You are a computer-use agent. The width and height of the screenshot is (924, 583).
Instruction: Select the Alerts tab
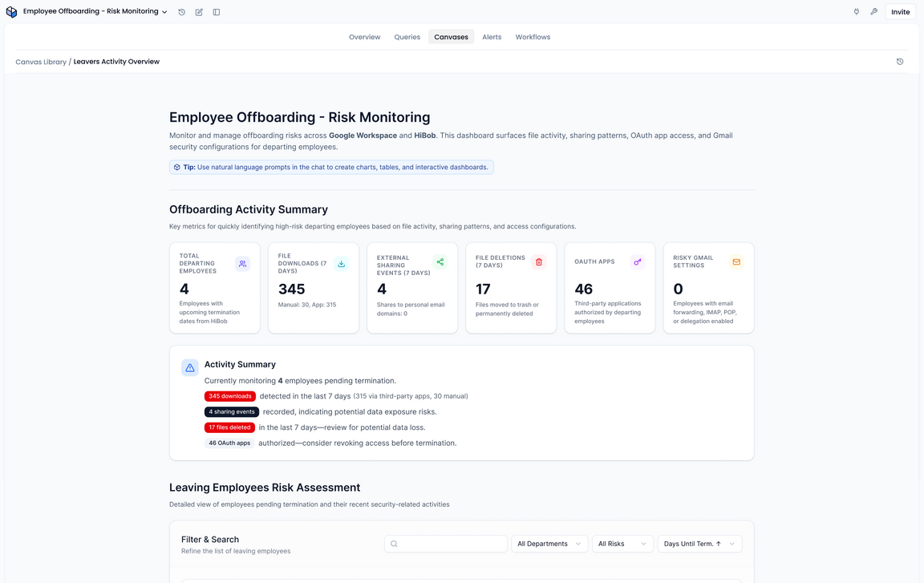coord(492,37)
